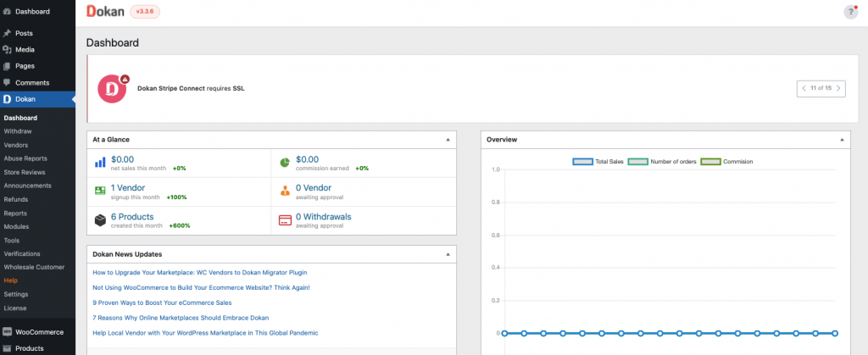Click the rightmost data point on chart
This screenshot has height=355, width=868.
pos(835,334)
